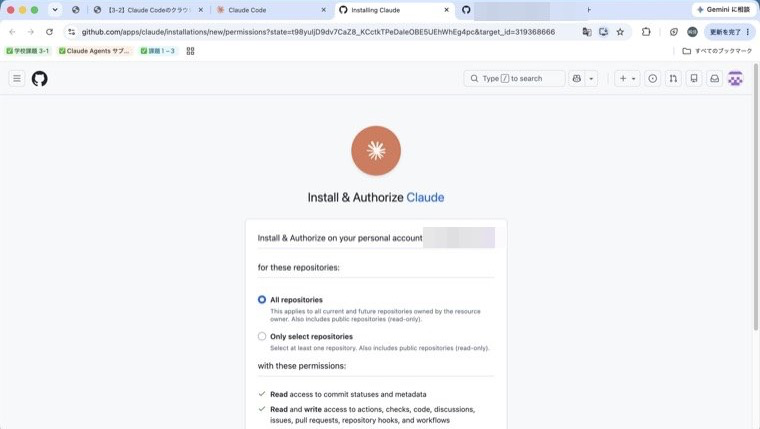This screenshot has width=760, height=429.
Task: Click 'Read access to commit statuses' line
Action: (x=348, y=395)
